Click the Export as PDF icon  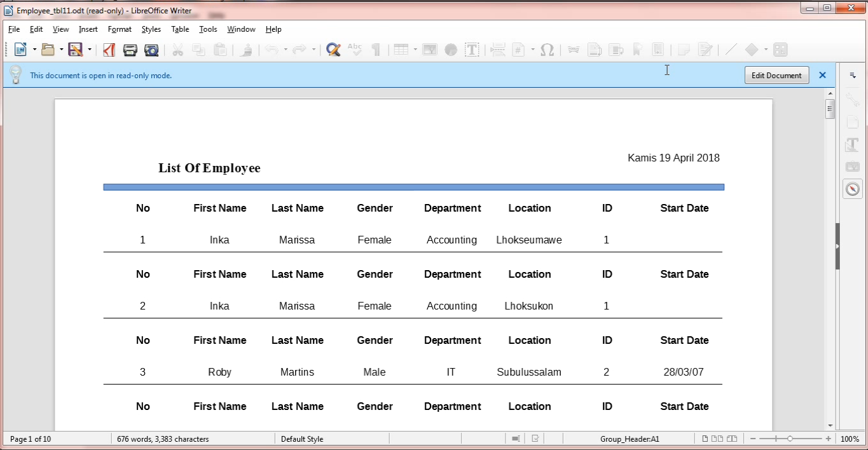(x=109, y=50)
